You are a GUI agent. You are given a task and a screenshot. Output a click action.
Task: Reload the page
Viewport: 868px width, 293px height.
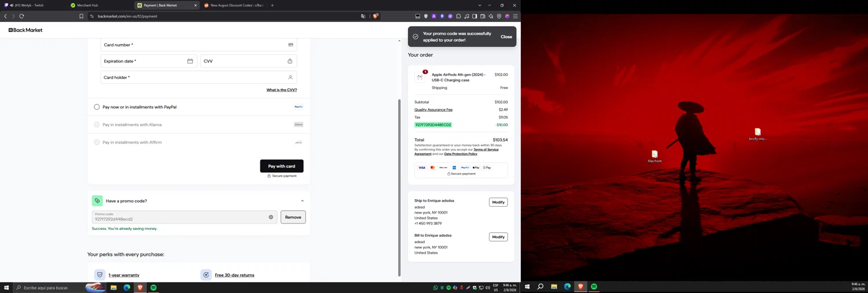point(21,16)
